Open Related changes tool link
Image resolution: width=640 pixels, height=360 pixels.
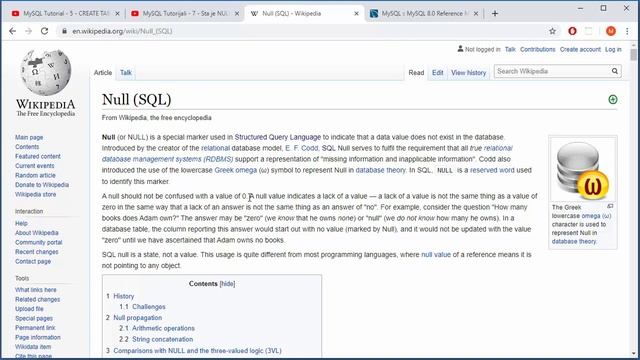pyautogui.click(x=38, y=299)
